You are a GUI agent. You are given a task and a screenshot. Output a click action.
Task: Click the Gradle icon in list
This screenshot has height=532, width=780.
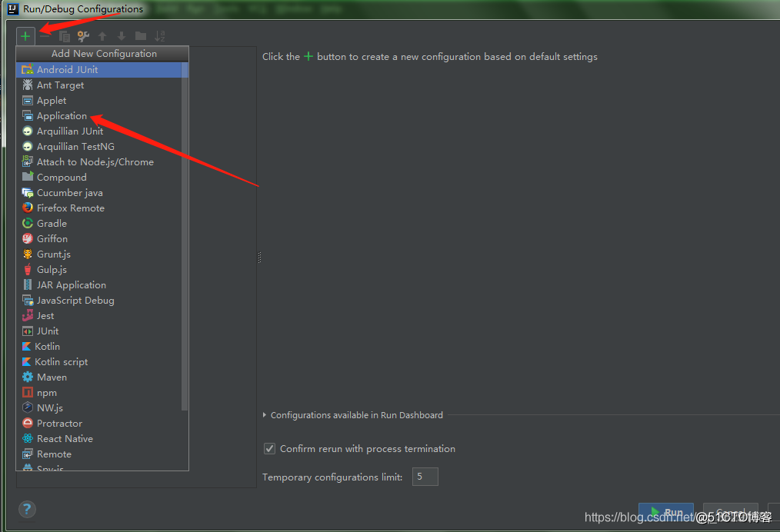pyautogui.click(x=28, y=223)
